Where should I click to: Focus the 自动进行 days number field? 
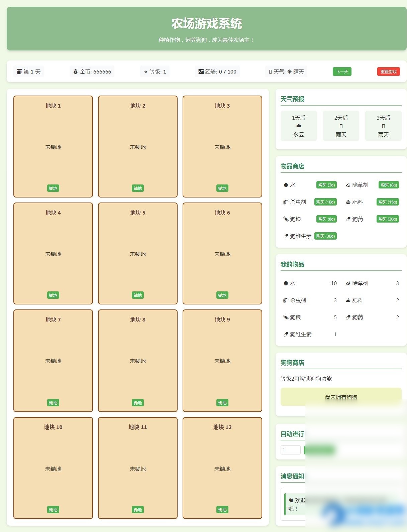pyautogui.click(x=291, y=450)
